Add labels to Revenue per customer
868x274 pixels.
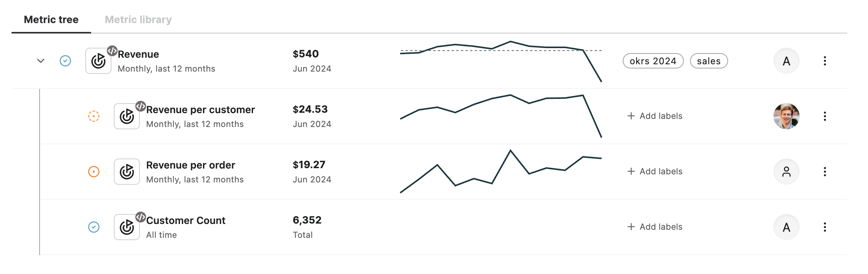[x=655, y=116]
